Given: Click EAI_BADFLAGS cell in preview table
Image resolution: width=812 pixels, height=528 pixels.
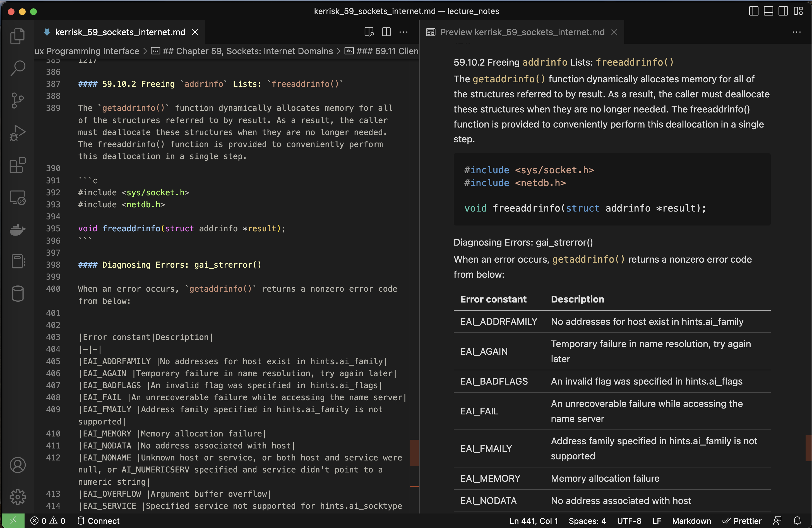Looking at the screenshot, I should [494, 381].
